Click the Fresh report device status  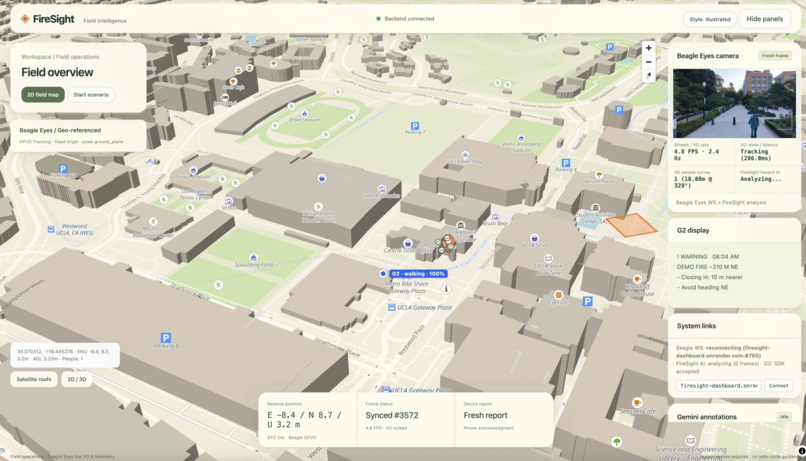point(485,415)
